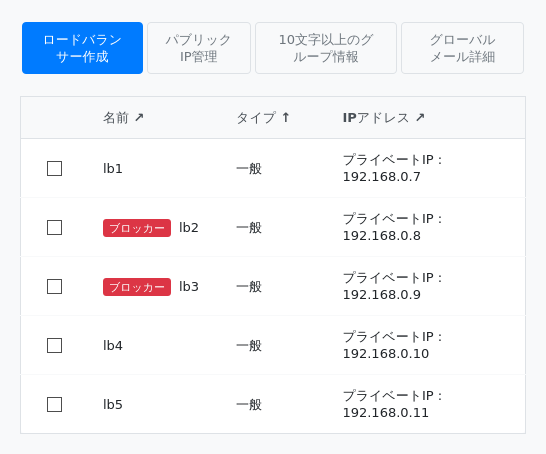Click IP address 192.168.0.8

tap(382, 236)
